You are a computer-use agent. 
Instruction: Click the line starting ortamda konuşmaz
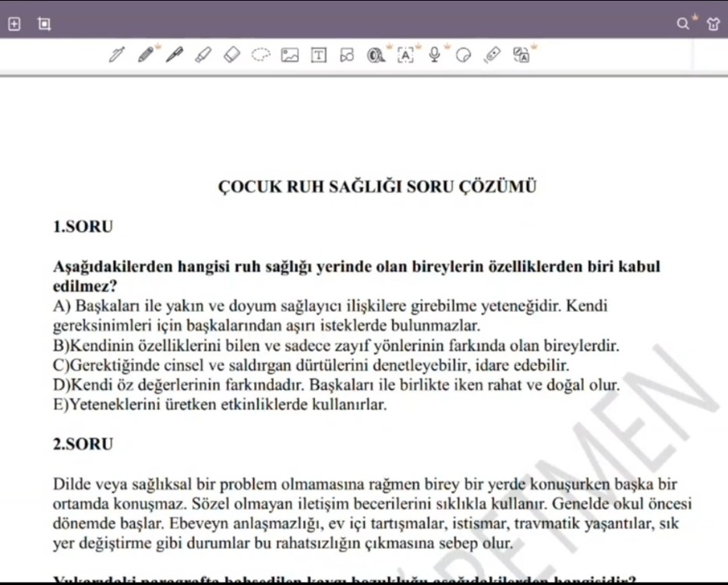tap(373, 504)
